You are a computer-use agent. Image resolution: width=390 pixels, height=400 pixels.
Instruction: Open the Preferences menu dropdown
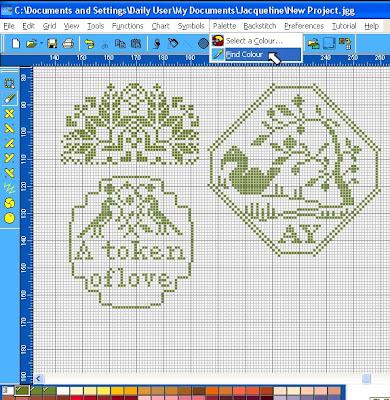coord(304,26)
